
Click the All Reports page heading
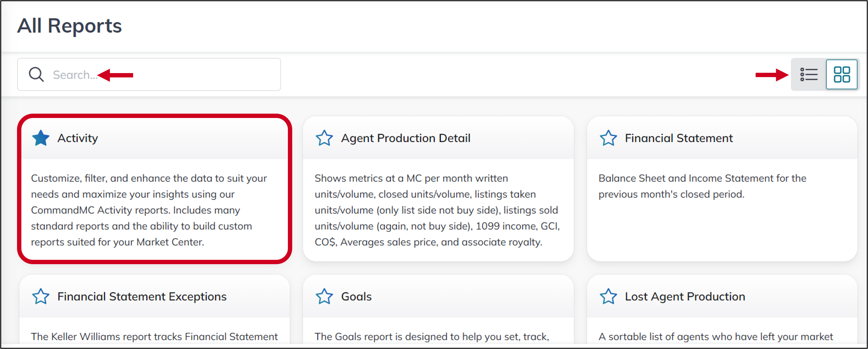[69, 26]
